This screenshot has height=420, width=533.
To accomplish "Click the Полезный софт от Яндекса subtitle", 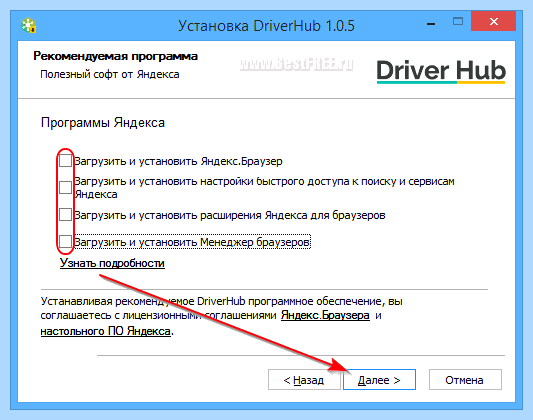I will (x=109, y=74).
